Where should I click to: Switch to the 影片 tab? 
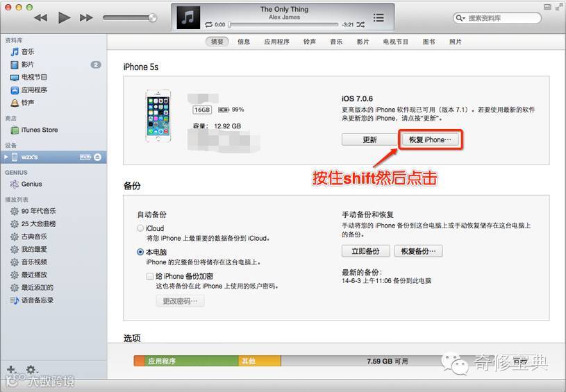click(363, 42)
